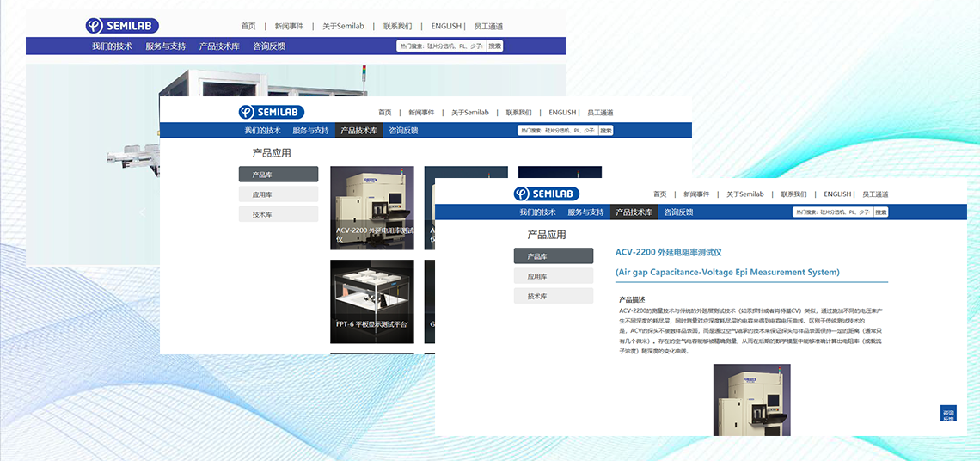Click Semilab logo on the homepage banner page

point(122,26)
